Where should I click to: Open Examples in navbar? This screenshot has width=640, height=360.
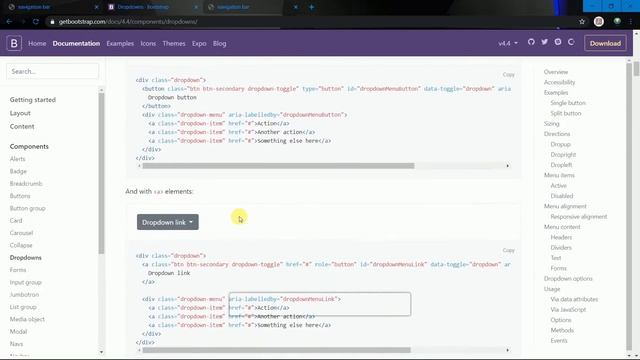[x=120, y=43]
